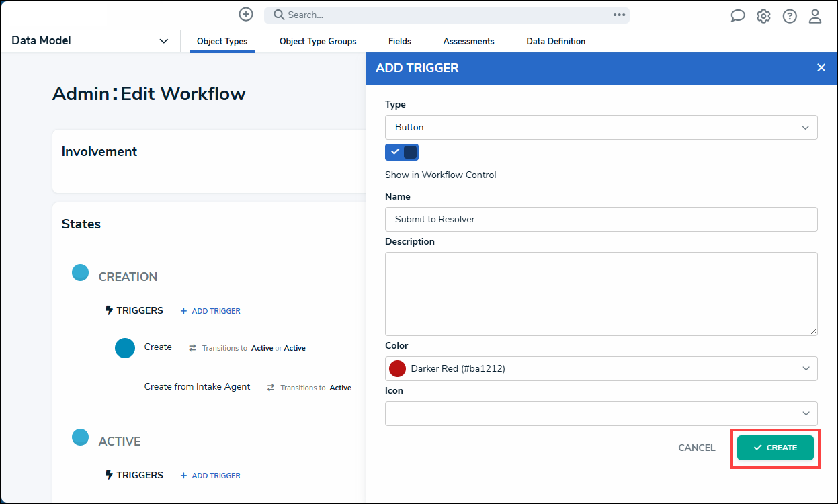The image size is (838, 504).
Task: Click Add Trigger under the Active state
Action: coord(210,476)
